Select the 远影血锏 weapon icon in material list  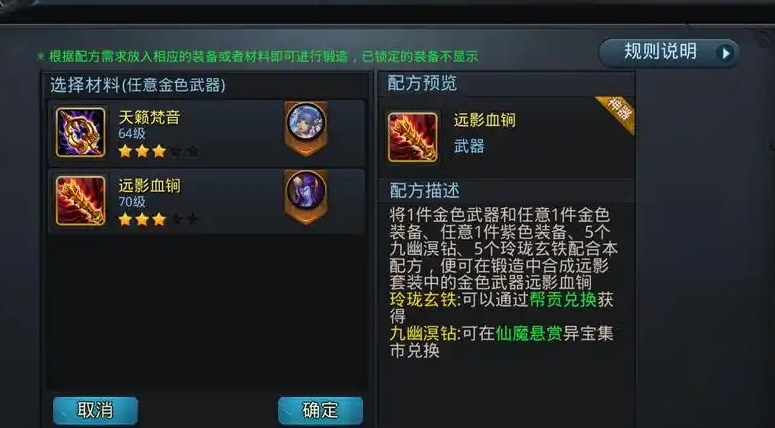(x=81, y=201)
